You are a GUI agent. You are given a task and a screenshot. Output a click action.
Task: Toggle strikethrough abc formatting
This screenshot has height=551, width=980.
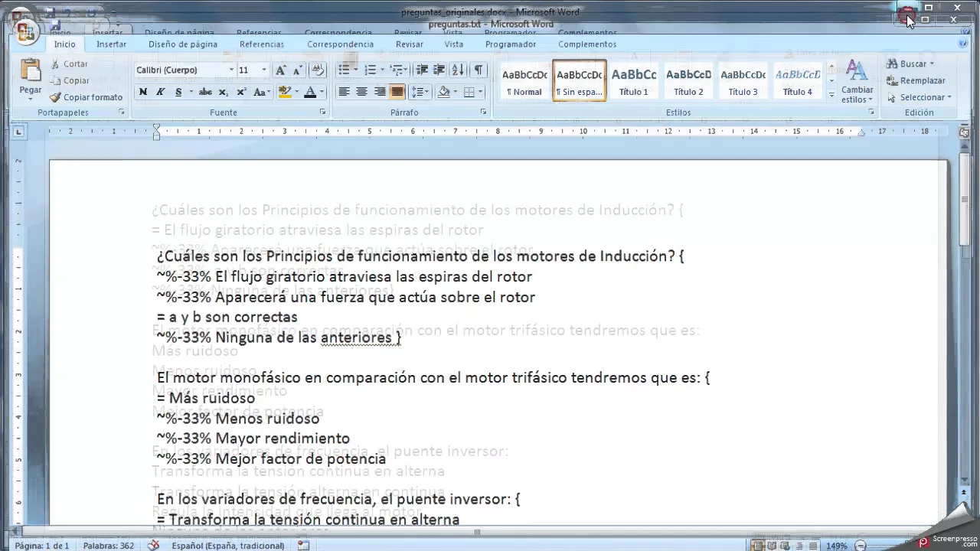click(205, 92)
